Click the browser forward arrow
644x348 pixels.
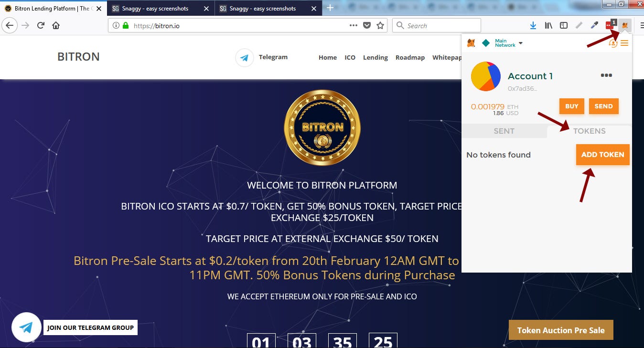[26, 26]
